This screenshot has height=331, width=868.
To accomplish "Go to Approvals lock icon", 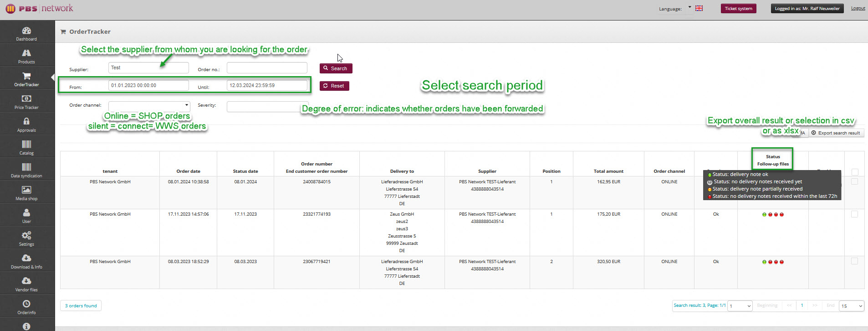I will (26, 121).
